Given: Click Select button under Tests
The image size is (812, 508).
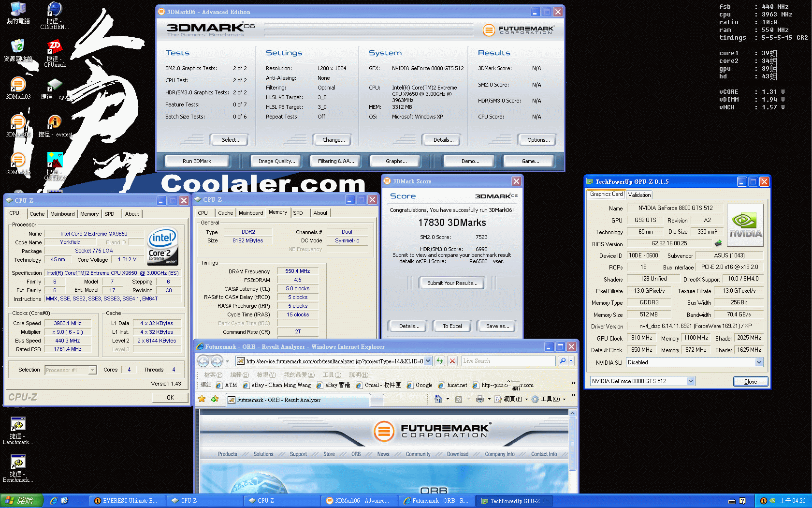Looking at the screenshot, I should 231,140.
